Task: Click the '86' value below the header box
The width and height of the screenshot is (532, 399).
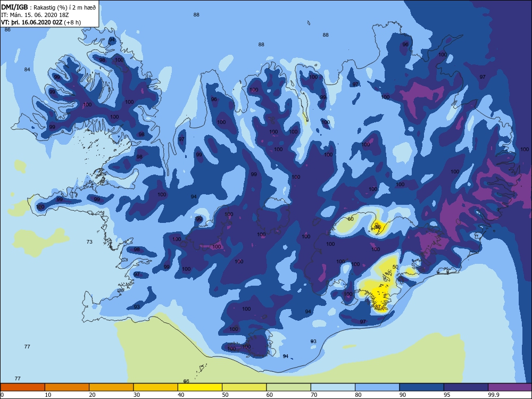Action: [x=7, y=29]
